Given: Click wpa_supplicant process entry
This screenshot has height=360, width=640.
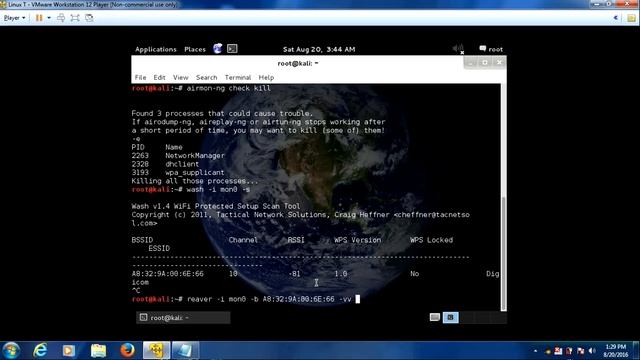Looking at the screenshot, I should pos(194,173).
